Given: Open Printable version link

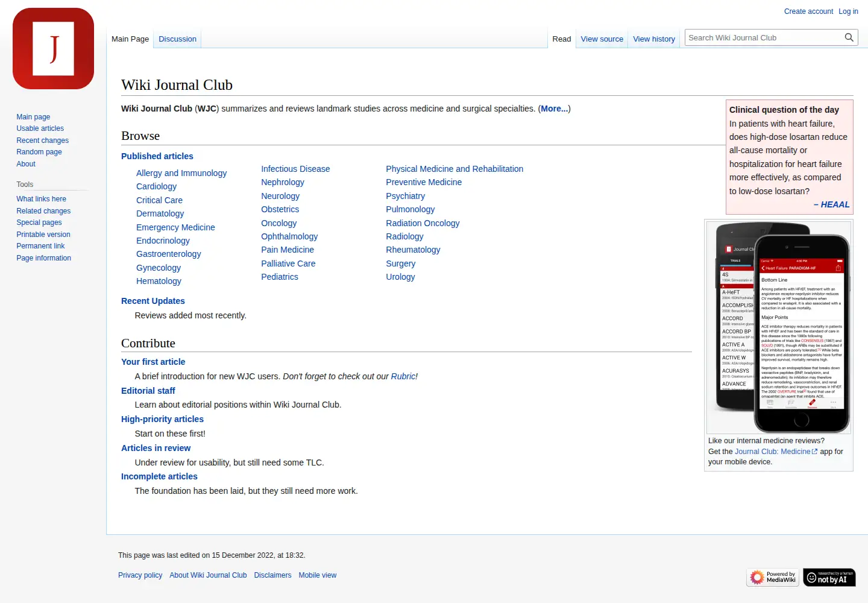Looking at the screenshot, I should [x=43, y=235].
